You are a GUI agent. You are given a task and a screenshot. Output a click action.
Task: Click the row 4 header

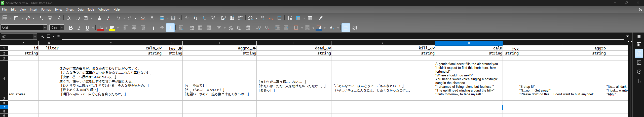(x=4, y=78)
